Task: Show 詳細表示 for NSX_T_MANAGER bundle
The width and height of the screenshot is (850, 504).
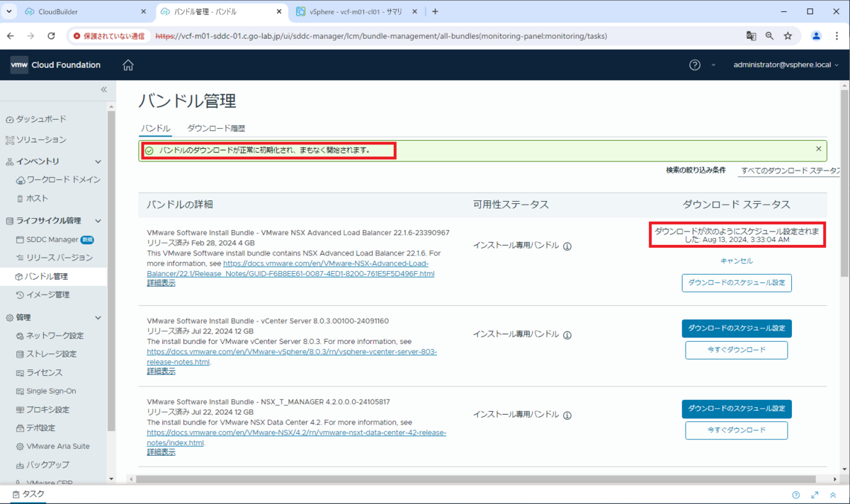Action: click(161, 452)
